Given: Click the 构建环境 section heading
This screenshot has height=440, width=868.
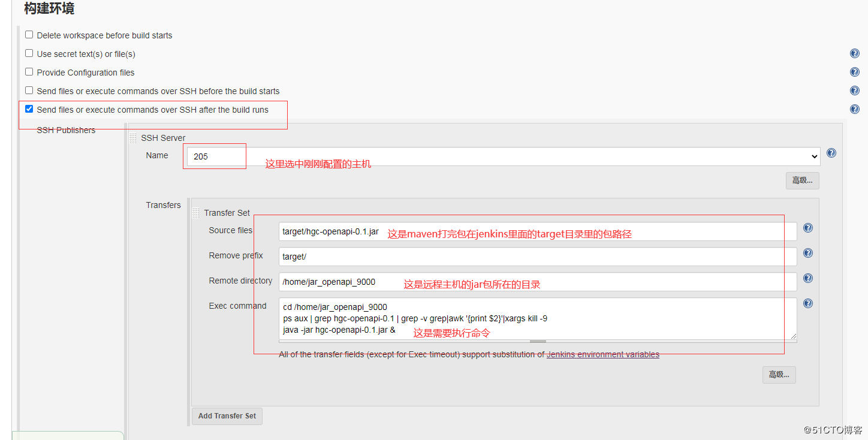Looking at the screenshot, I should [49, 8].
